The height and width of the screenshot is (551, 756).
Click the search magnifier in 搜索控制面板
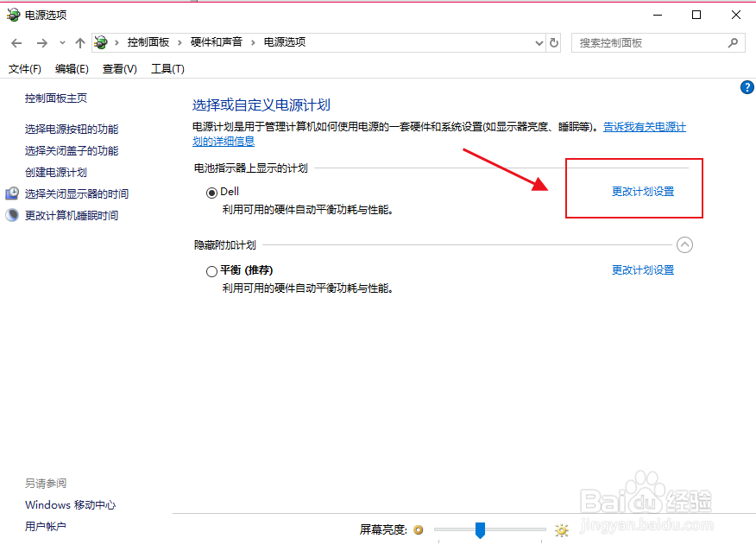(732, 42)
